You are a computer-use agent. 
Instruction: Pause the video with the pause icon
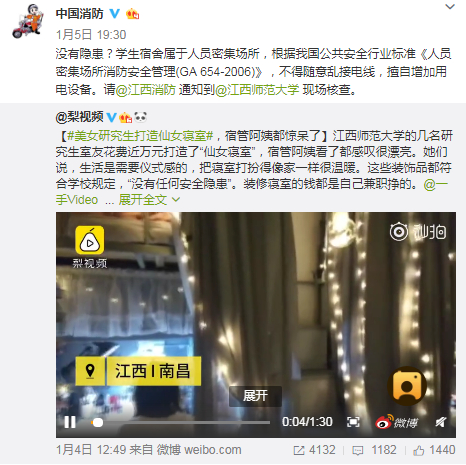[70, 422]
